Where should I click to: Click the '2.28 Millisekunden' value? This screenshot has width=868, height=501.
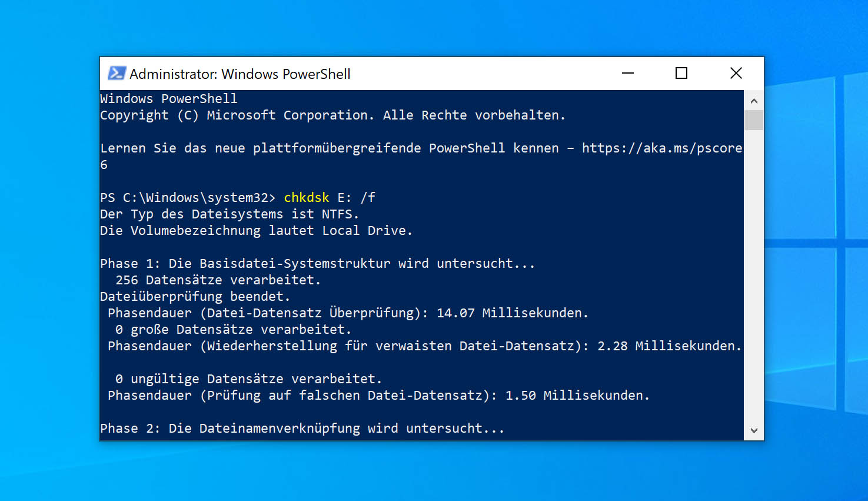pos(670,346)
